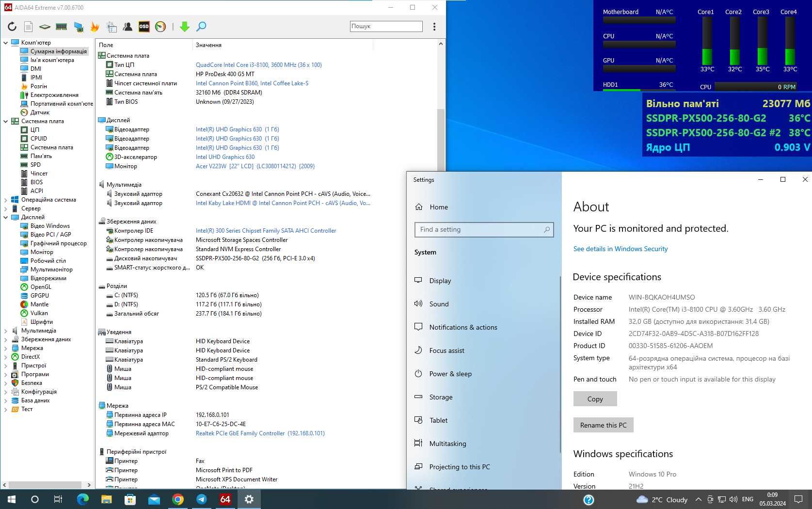This screenshot has width=812, height=509.
Task: Click the user silhouette toolbar icon
Action: click(x=127, y=27)
